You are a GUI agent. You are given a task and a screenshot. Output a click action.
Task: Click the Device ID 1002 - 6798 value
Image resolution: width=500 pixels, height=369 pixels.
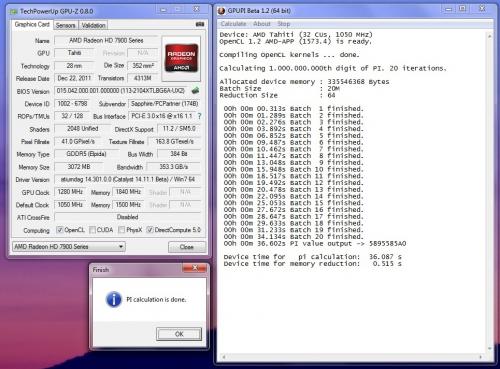click(72, 104)
